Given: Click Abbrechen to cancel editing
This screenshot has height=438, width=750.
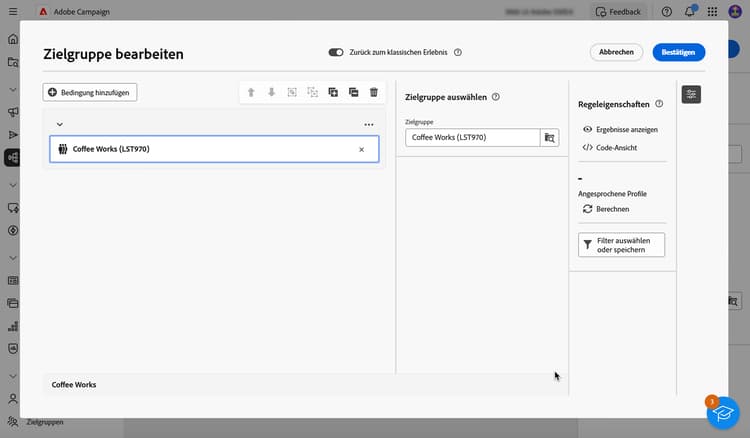Looking at the screenshot, I should [x=616, y=52].
